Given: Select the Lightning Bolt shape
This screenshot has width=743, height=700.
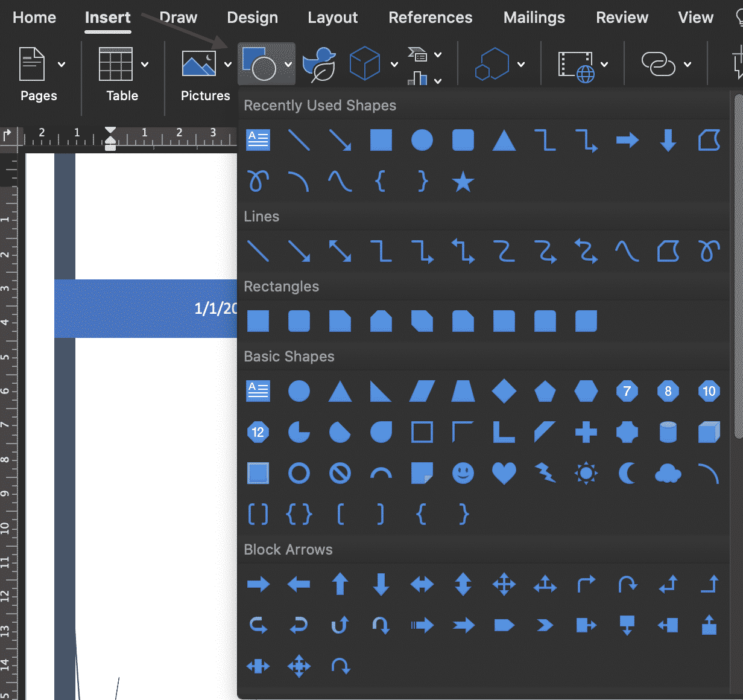Looking at the screenshot, I should click(545, 474).
